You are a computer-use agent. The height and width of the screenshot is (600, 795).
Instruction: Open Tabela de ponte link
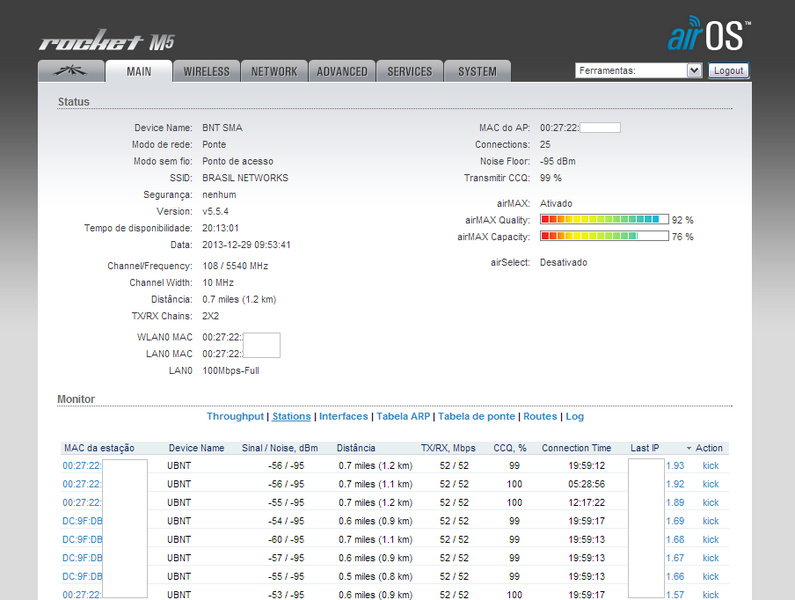pyautogui.click(x=476, y=416)
